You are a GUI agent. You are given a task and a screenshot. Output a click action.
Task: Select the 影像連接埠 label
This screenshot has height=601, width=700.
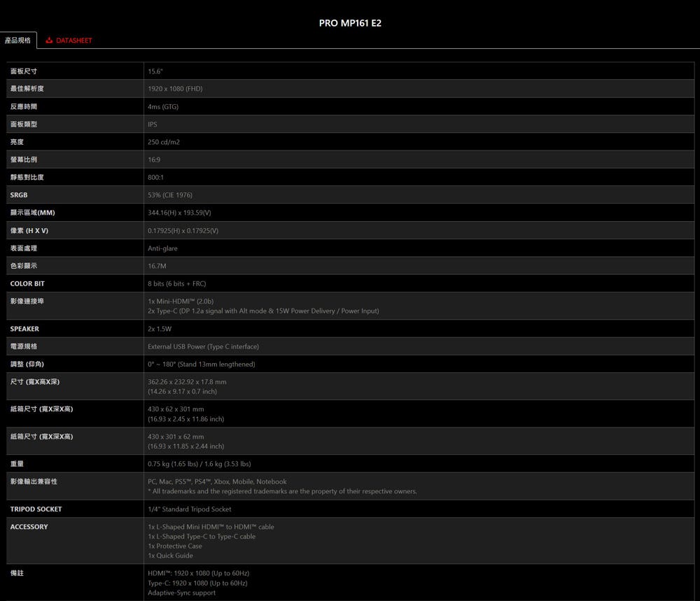(x=27, y=301)
